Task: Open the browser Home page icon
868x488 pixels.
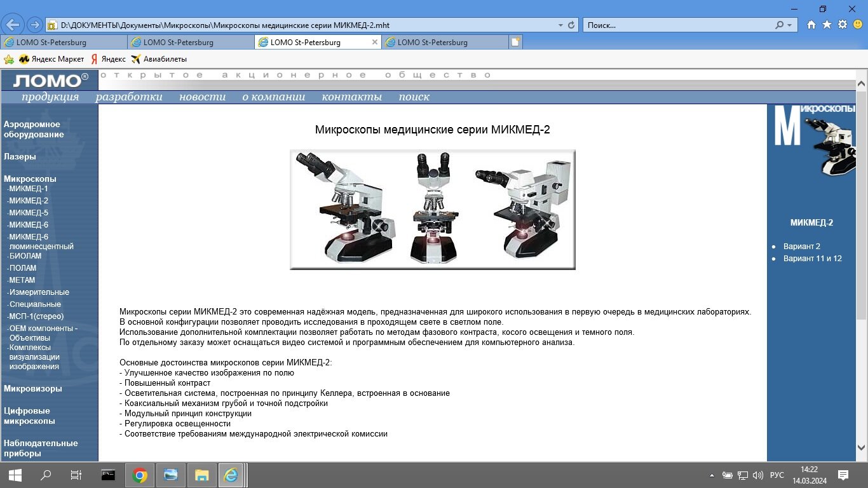Action: (x=811, y=25)
